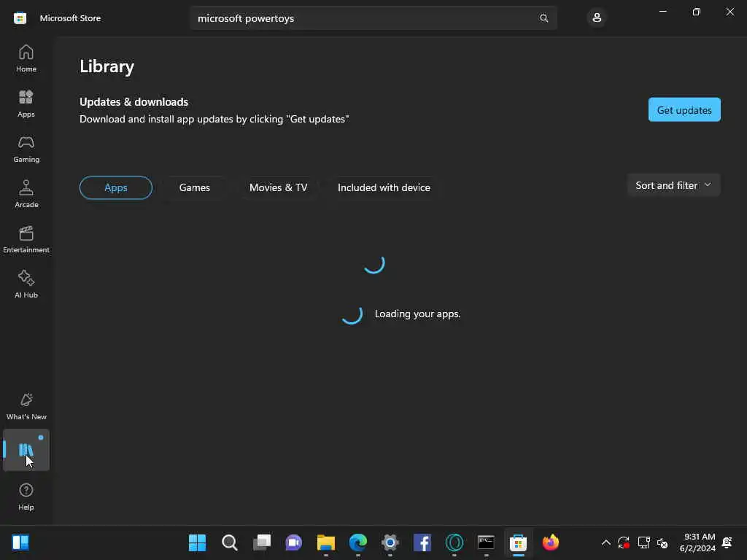
Task: Open AI Hub in the sidebar
Action: point(26,284)
